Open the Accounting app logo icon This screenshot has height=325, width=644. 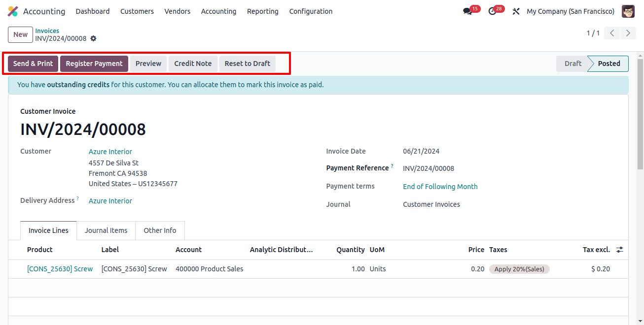point(13,11)
